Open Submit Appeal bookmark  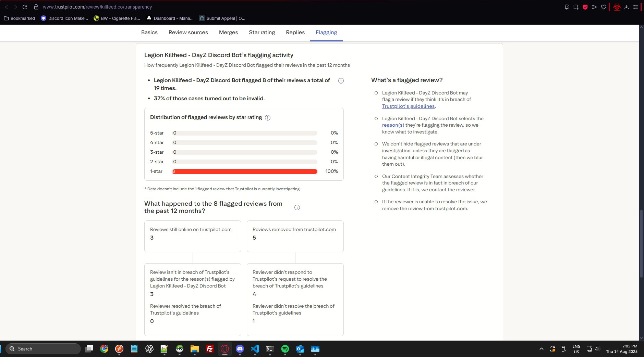pos(222,18)
